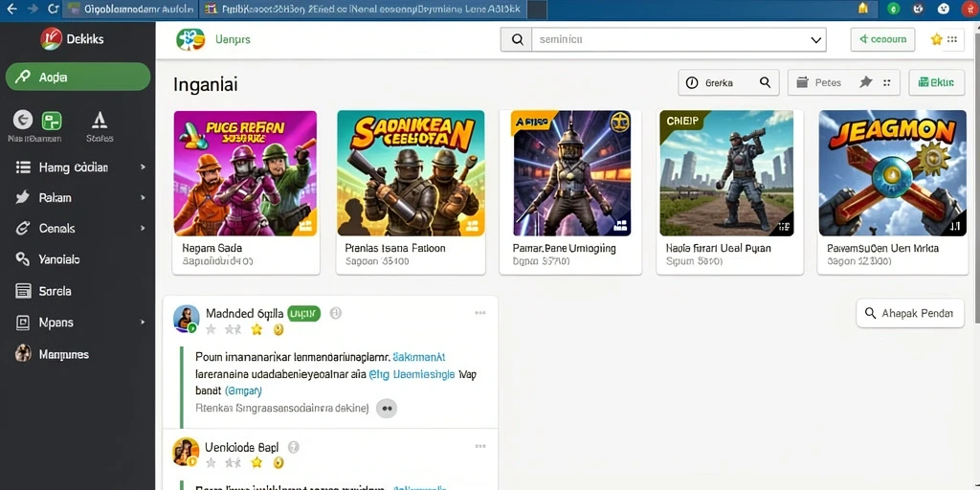
Task: Click the green circle extension icon
Action: pos(894,9)
